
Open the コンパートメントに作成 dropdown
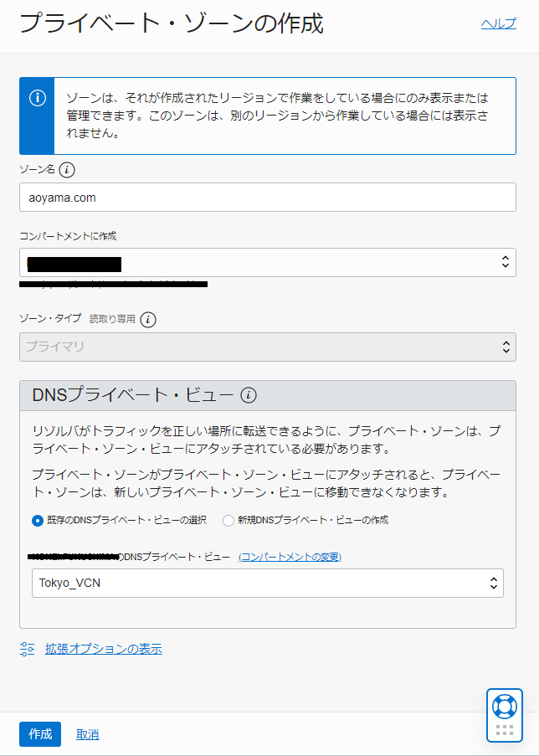coord(268,262)
